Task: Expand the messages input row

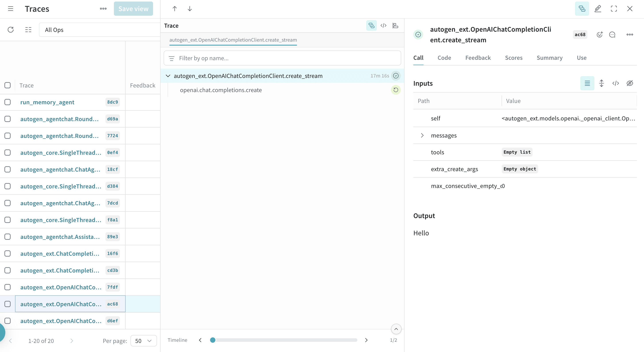Action: (x=422, y=135)
